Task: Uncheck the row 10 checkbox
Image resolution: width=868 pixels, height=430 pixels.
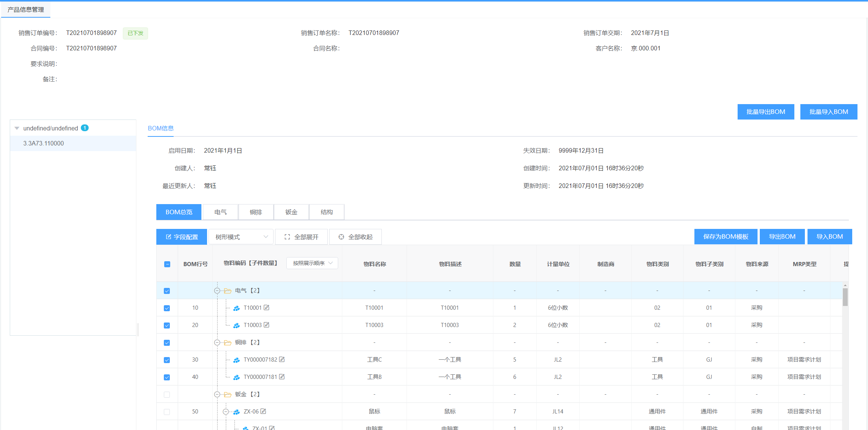Action: coord(167,308)
